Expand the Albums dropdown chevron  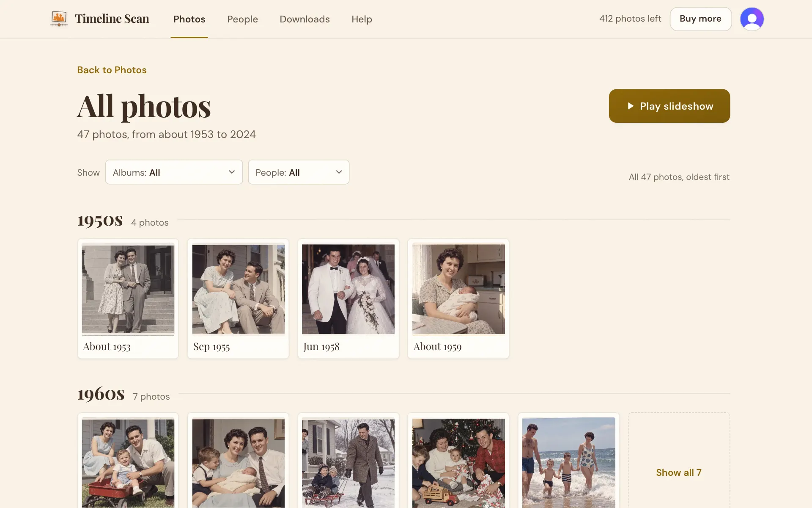click(232, 172)
